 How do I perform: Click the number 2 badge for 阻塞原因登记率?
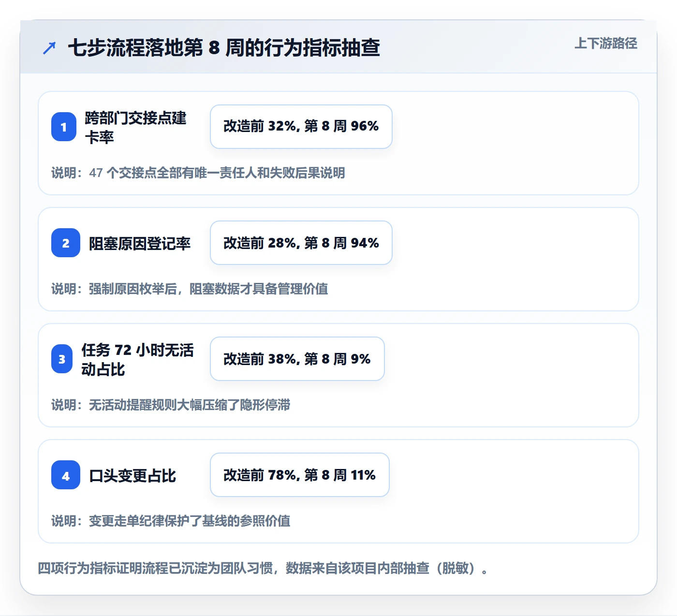point(66,243)
